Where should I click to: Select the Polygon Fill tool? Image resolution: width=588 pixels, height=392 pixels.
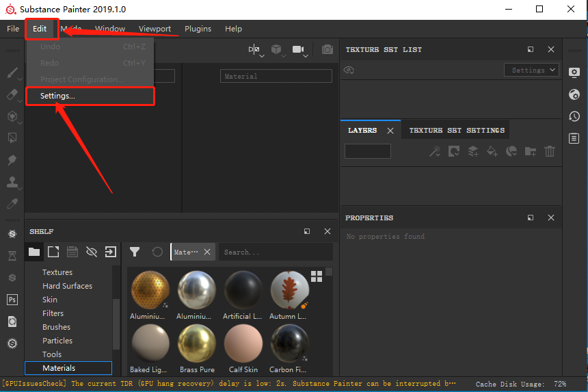(12, 138)
